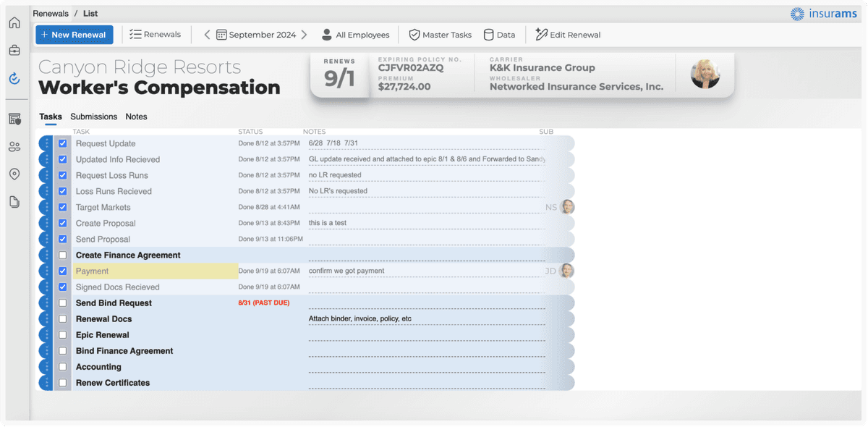Click agent avatar photo in policy card
The height and width of the screenshot is (427, 868).
[705, 74]
